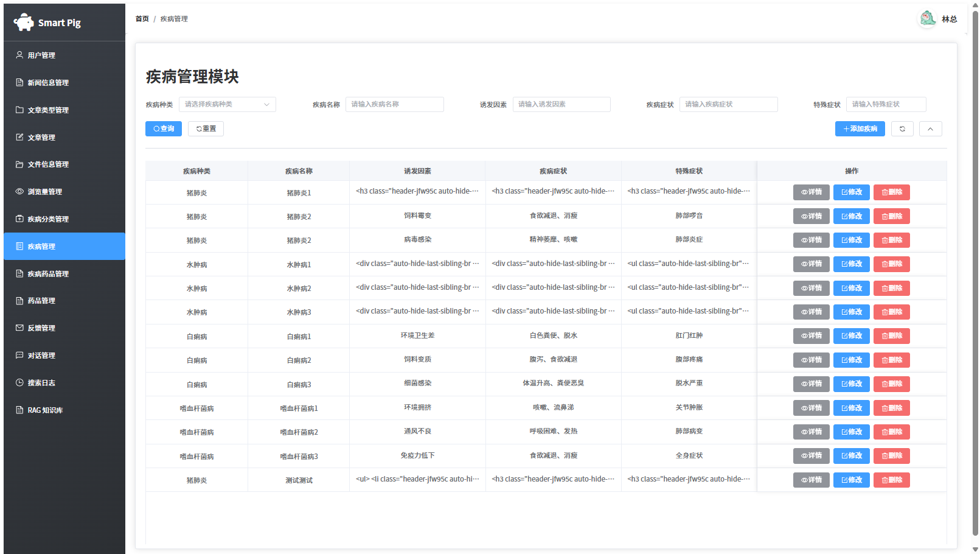Screen dimensions: 980x554
Task: View 详情 for the 测试测试 row
Action: [811, 480]
